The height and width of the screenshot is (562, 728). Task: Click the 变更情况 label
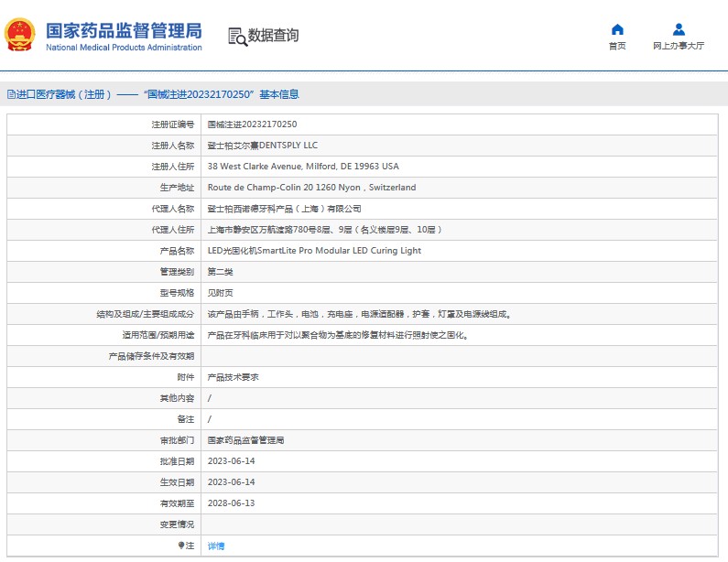pos(177,524)
